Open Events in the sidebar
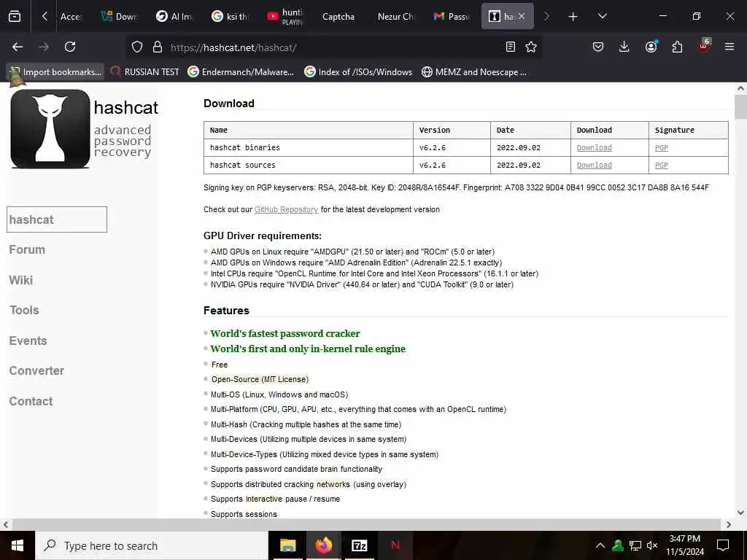 click(x=28, y=341)
